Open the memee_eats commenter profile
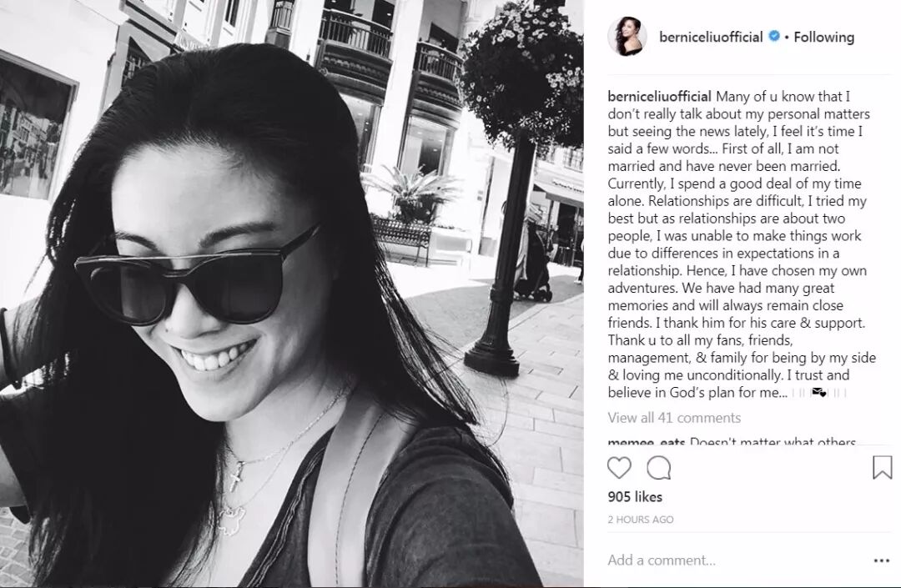The height and width of the screenshot is (588, 901). pyautogui.click(x=647, y=441)
